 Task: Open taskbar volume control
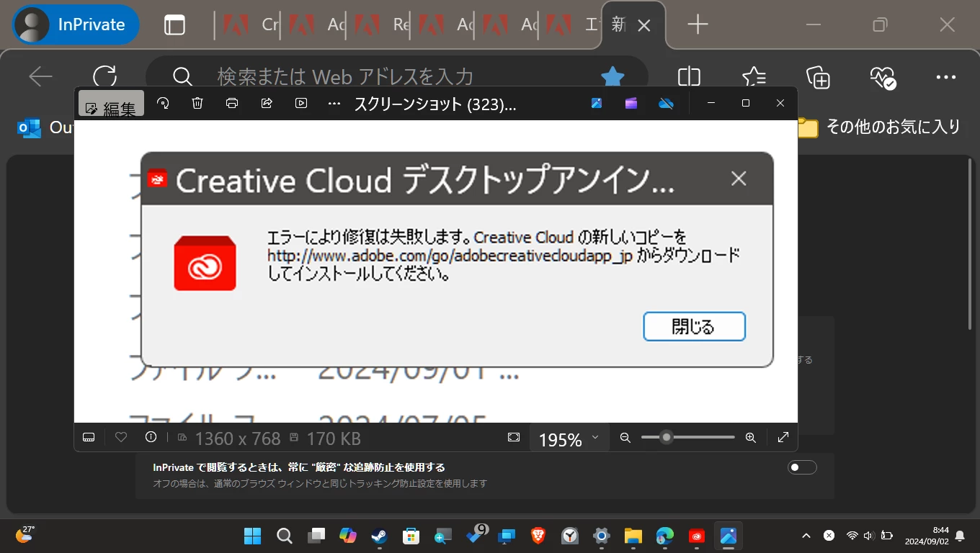(x=868, y=536)
